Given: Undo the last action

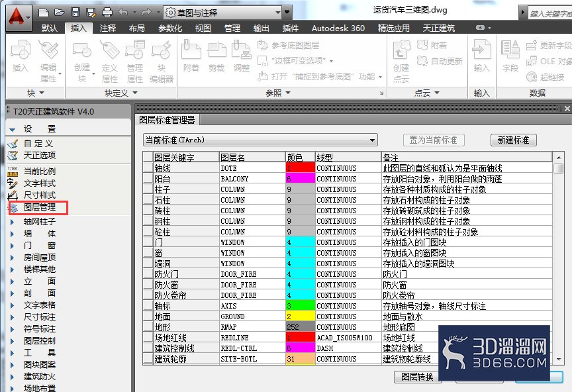Looking at the screenshot, I should pyautogui.click(x=123, y=13).
